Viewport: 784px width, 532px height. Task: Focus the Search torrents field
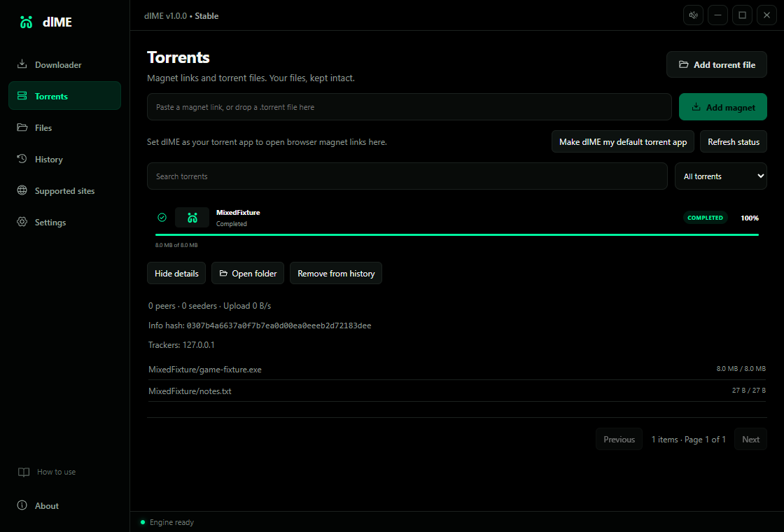[407, 176]
